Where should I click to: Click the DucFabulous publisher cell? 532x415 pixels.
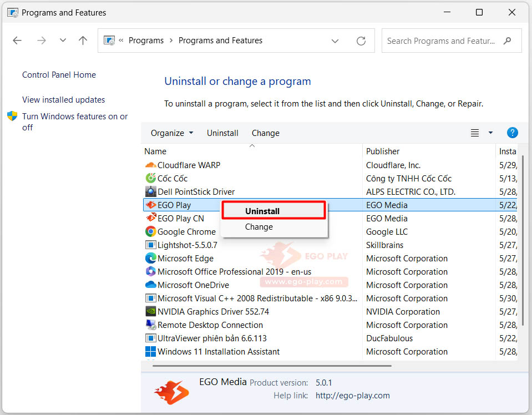click(x=389, y=338)
